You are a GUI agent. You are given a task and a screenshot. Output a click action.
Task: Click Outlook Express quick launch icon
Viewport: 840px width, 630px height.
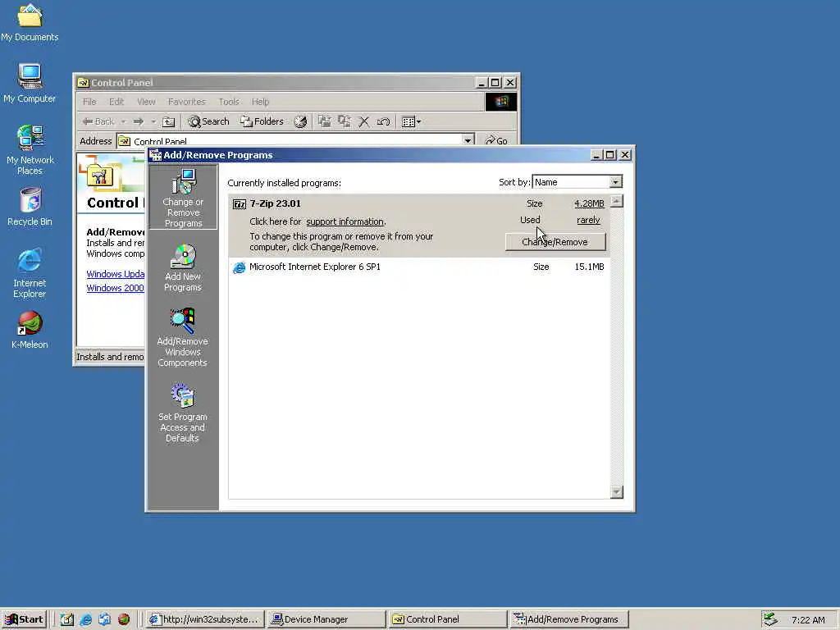point(104,619)
